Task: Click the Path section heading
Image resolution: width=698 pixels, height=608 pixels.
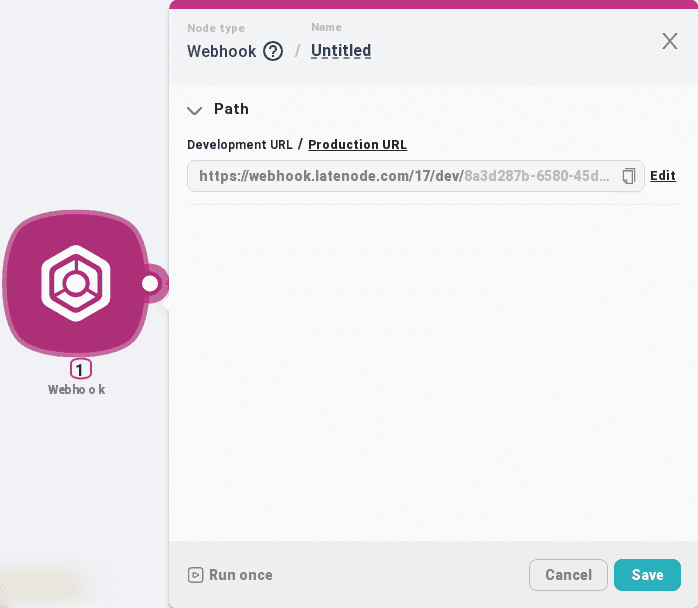Action: [x=231, y=109]
